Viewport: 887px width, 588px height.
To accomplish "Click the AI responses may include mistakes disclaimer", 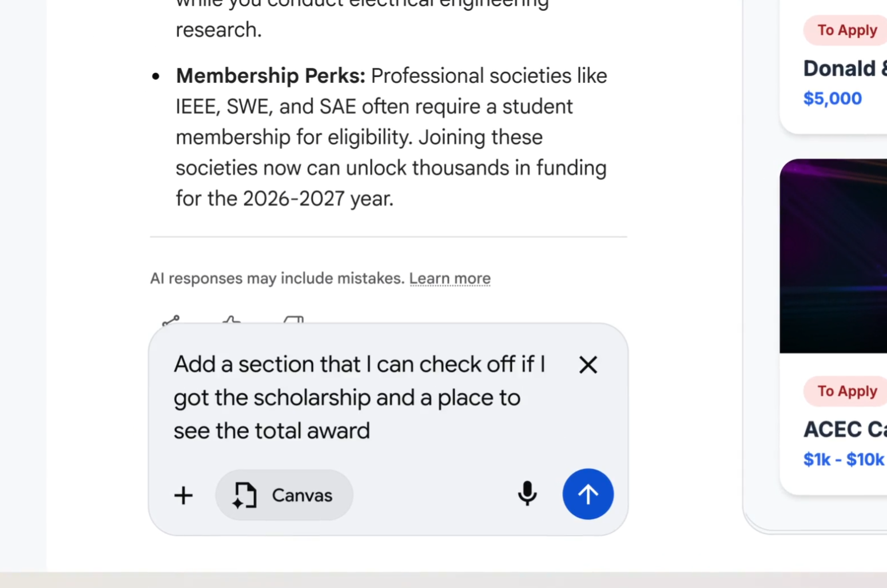I will click(x=277, y=278).
